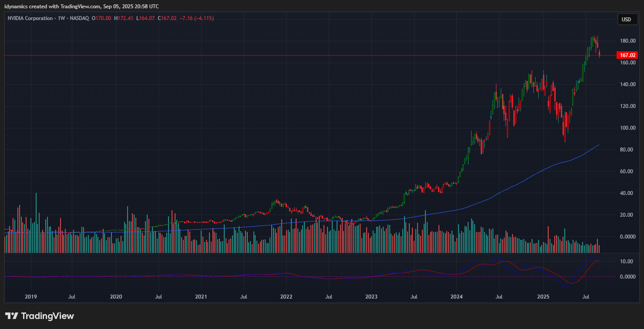Image resolution: width=644 pixels, height=329 pixels.
Task: Click the Jul label between 2019 and 2020
Action: (x=72, y=297)
